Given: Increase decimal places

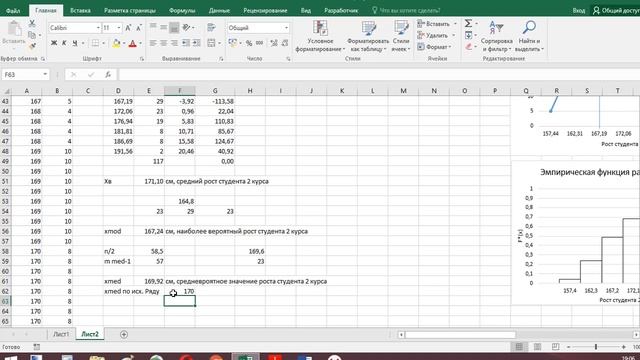Looking at the screenshot, I should (x=274, y=43).
